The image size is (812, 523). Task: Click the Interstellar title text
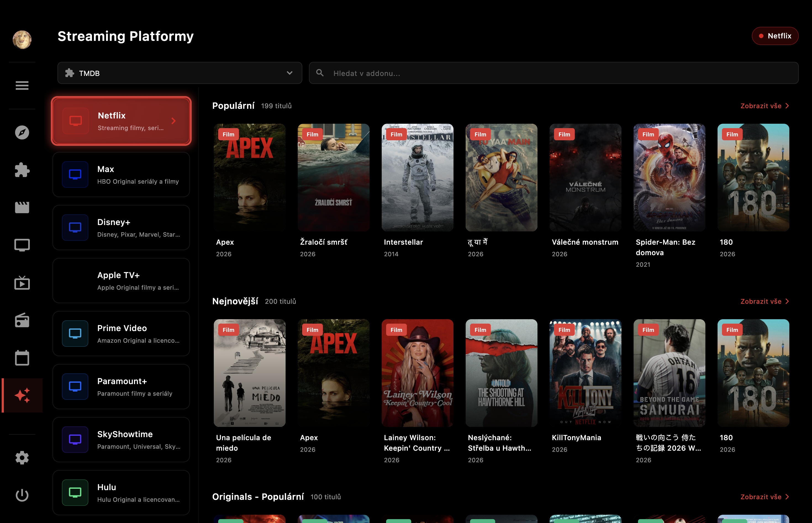(x=404, y=242)
